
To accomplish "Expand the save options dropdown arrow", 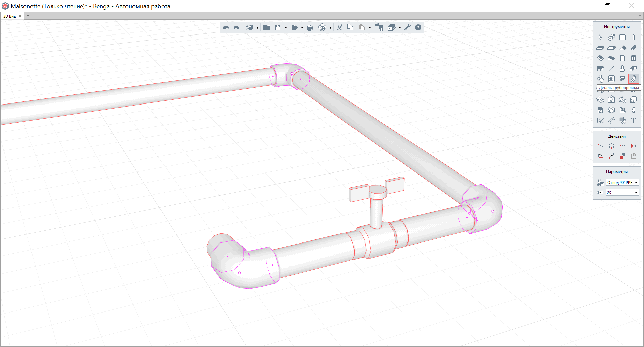I will (x=286, y=28).
